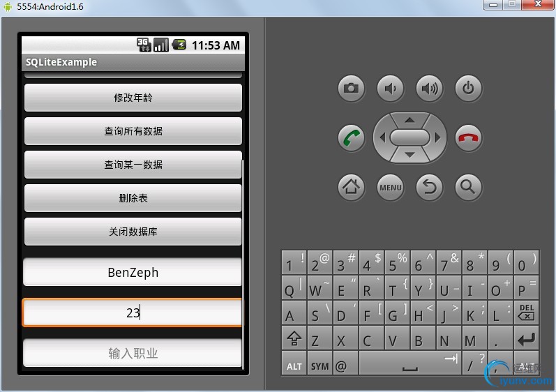Click the green call button
556x392 pixels.
tap(351, 137)
